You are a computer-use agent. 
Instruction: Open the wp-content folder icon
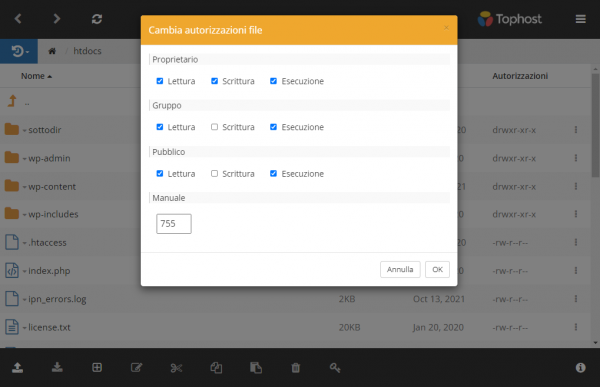[x=12, y=186]
